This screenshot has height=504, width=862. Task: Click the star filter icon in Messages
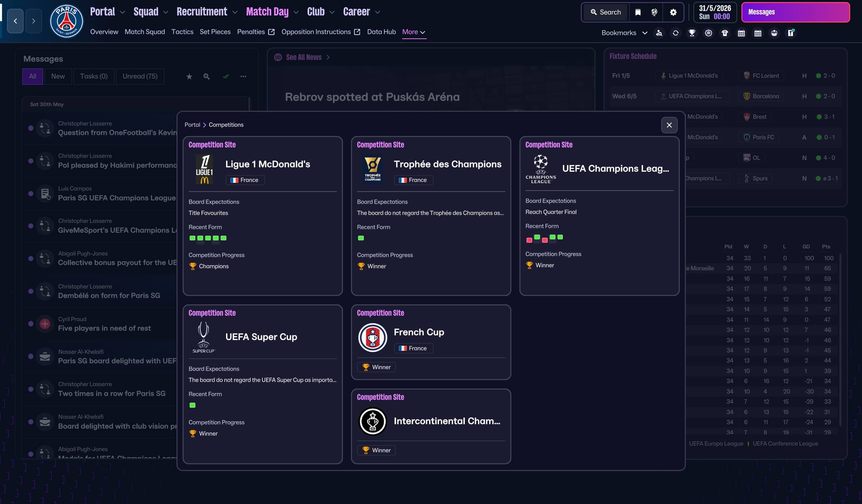(x=189, y=76)
